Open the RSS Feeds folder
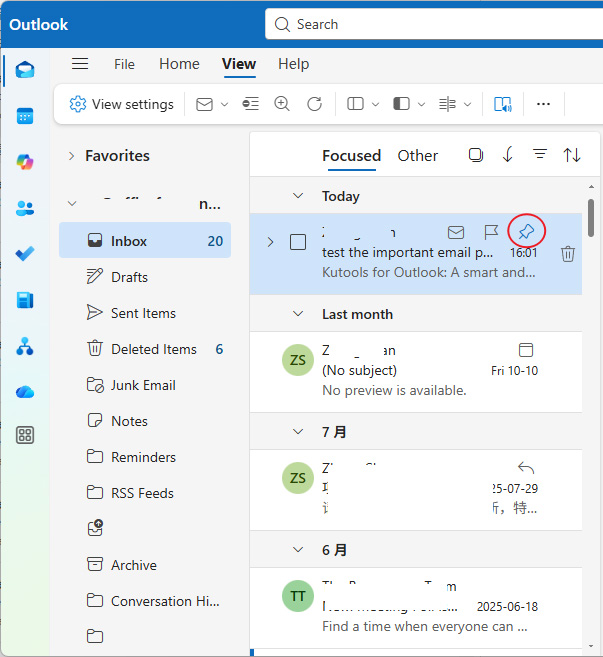 coord(145,493)
